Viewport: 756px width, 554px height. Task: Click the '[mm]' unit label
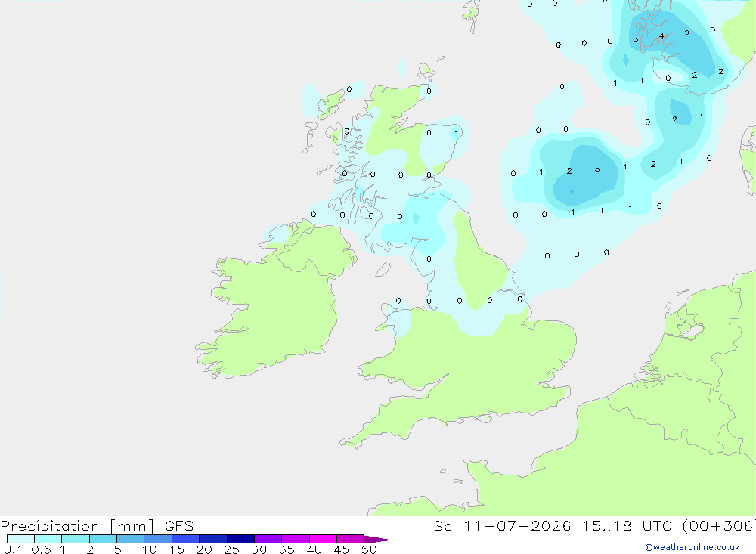click(x=132, y=526)
